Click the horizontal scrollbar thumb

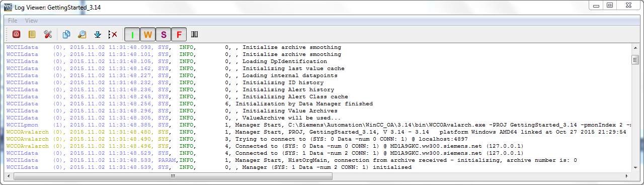[173, 176]
